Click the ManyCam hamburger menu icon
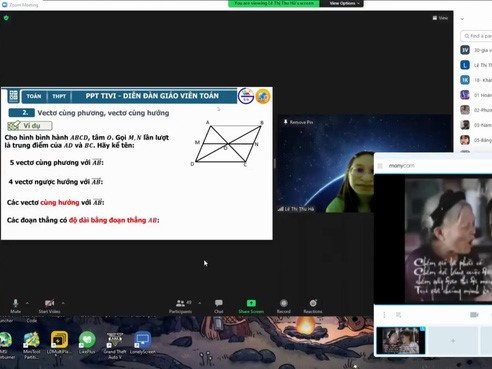The width and height of the screenshot is (492, 369). click(x=380, y=166)
